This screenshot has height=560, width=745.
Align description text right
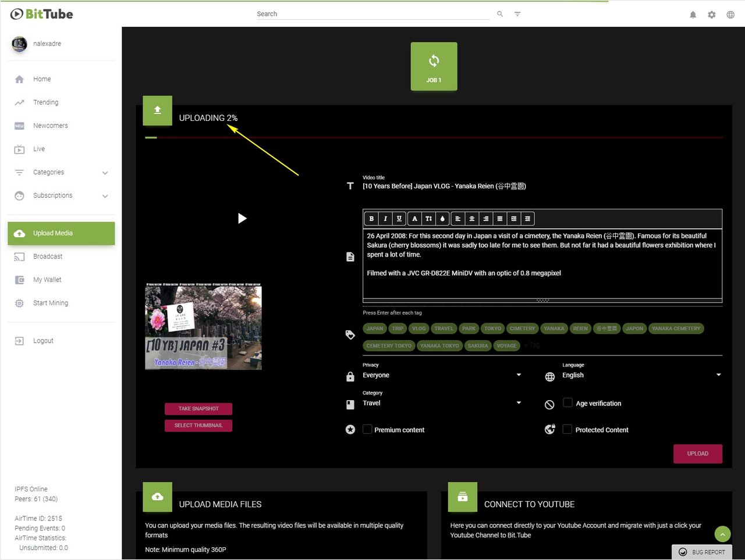[486, 219]
